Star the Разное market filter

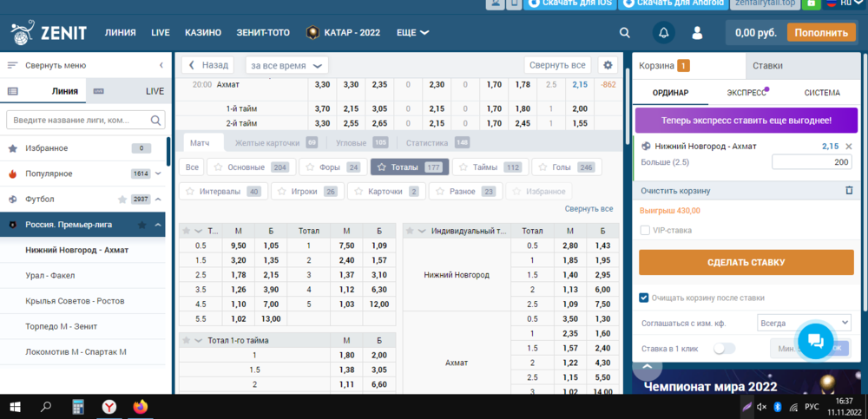439,191
